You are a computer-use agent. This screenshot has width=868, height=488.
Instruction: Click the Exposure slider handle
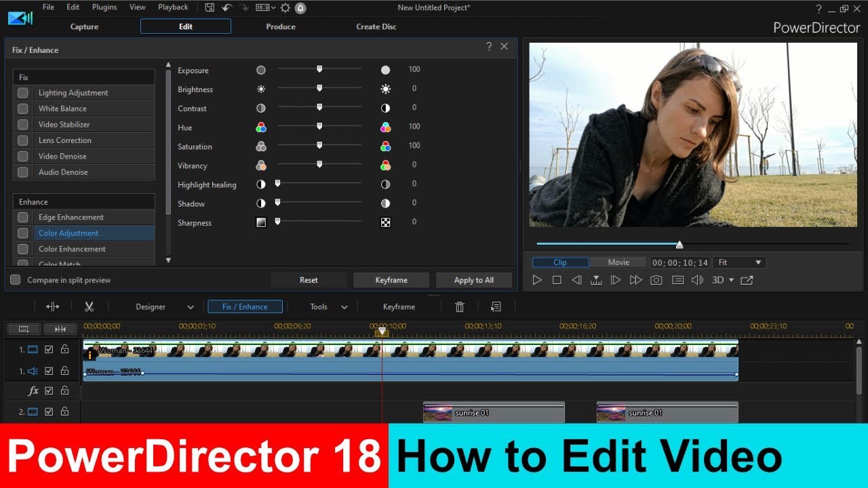point(319,68)
